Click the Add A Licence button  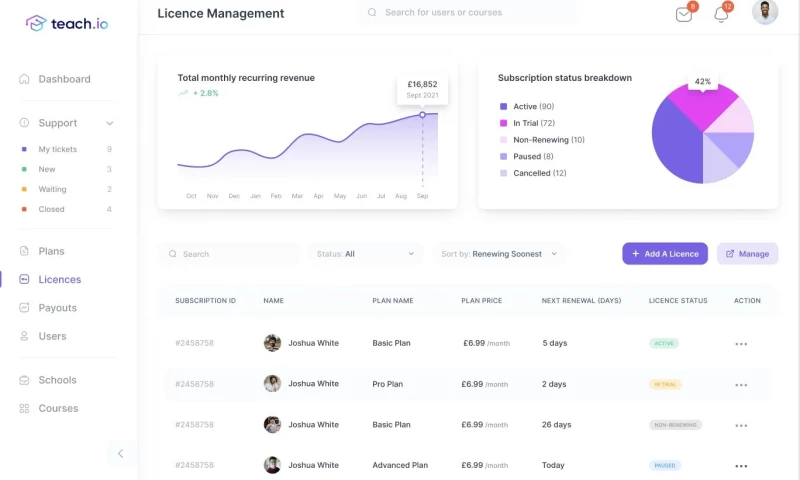665,254
